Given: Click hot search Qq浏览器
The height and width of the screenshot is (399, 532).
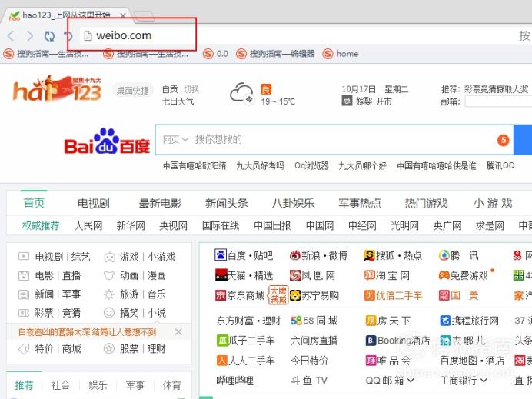Looking at the screenshot, I should click(x=311, y=165).
